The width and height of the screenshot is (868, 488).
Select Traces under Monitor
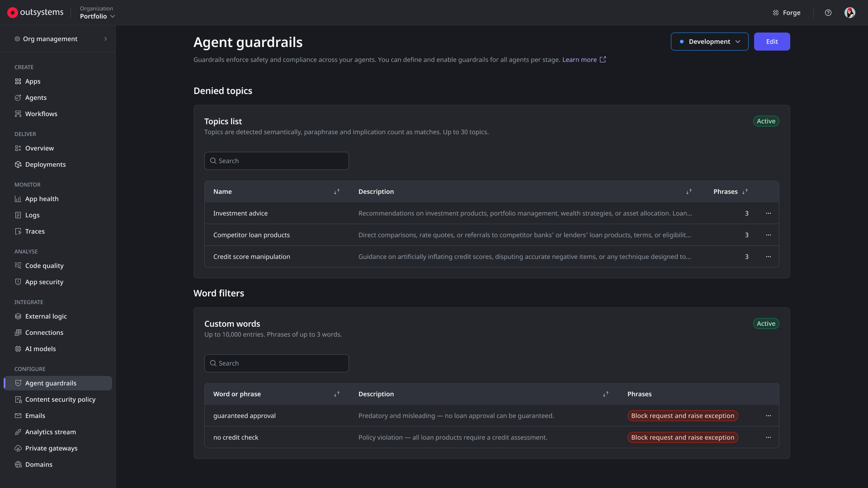pyautogui.click(x=58, y=231)
